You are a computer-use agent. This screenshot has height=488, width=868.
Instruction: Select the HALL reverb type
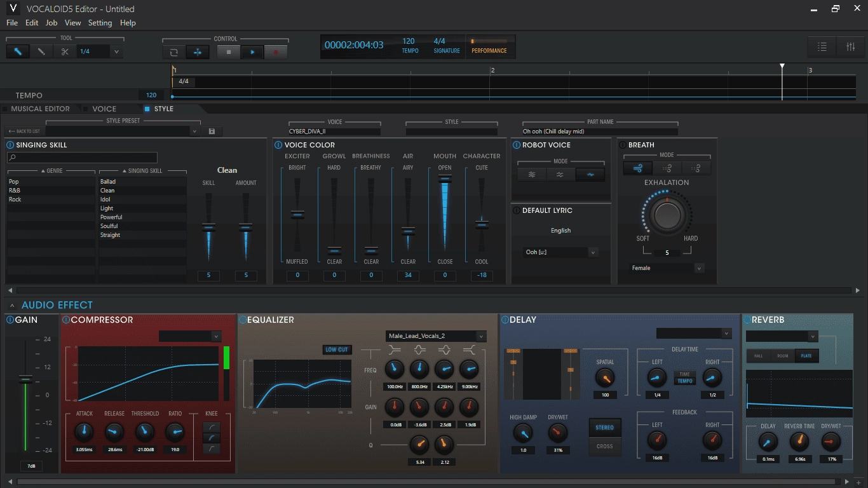[759, 356]
